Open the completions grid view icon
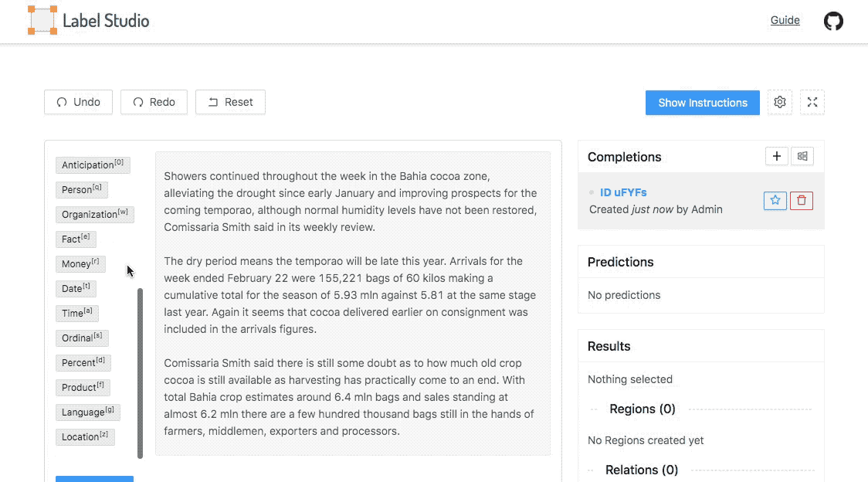868x482 pixels. [802, 156]
